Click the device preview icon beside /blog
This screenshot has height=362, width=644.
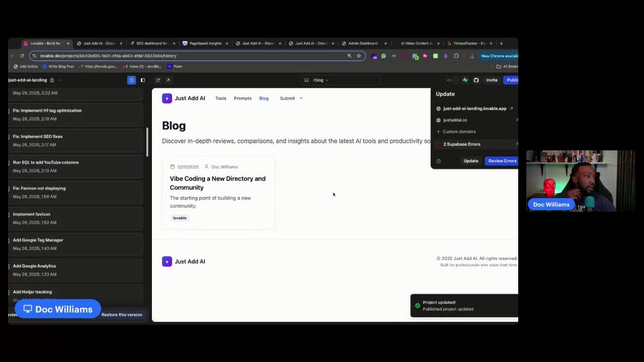click(306, 80)
